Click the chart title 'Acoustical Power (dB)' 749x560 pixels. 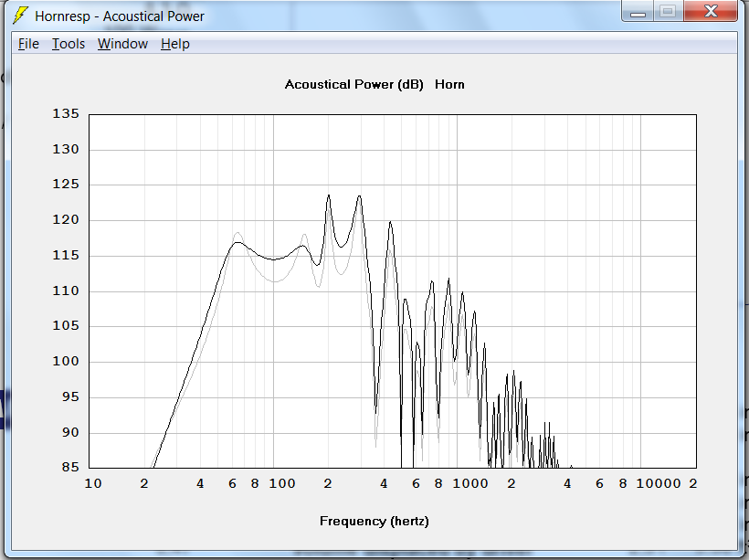(x=354, y=85)
